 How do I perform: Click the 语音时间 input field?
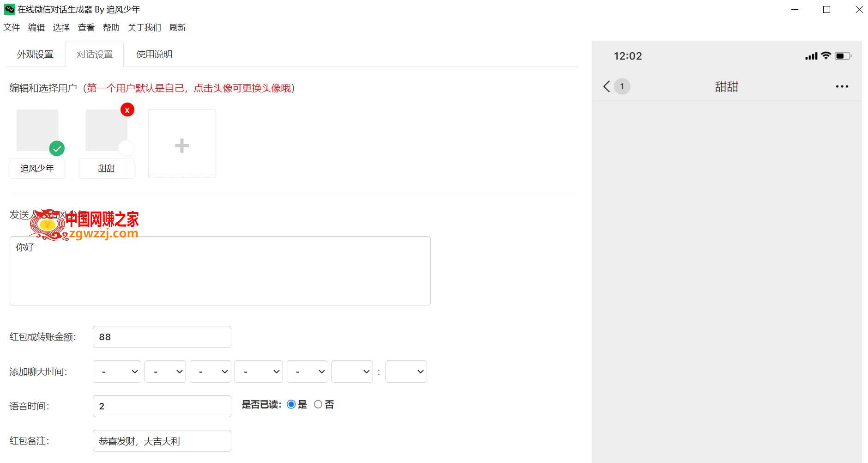coord(162,406)
